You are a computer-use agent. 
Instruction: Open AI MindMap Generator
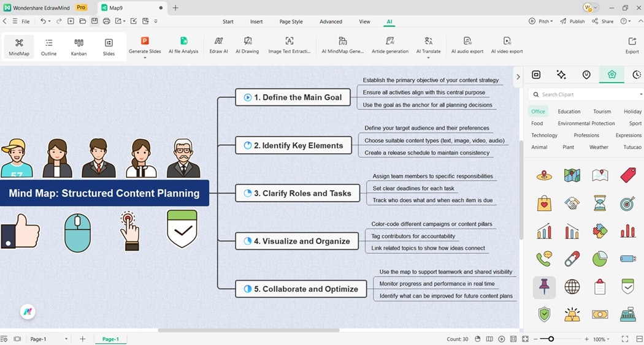coord(342,45)
